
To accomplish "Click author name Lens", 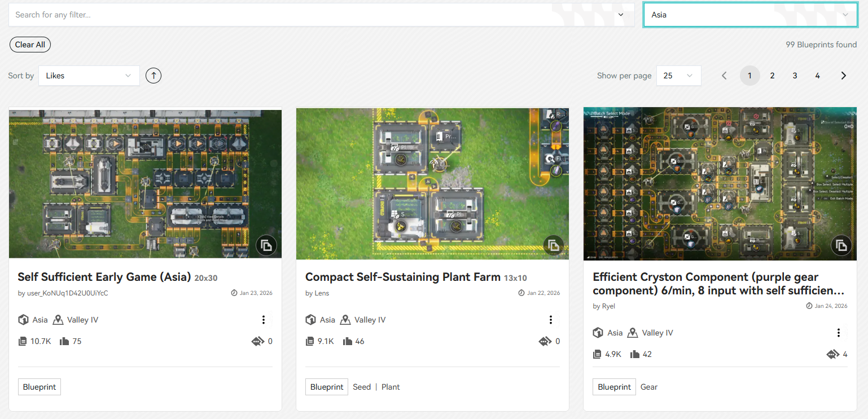I will 321,293.
